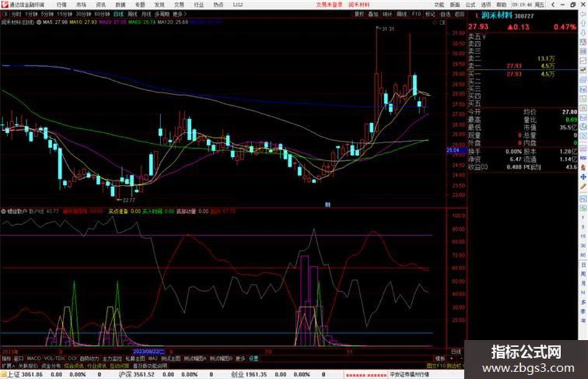Open the F10 company info button
The width and height of the screenshot is (588, 379).
tap(416, 14)
